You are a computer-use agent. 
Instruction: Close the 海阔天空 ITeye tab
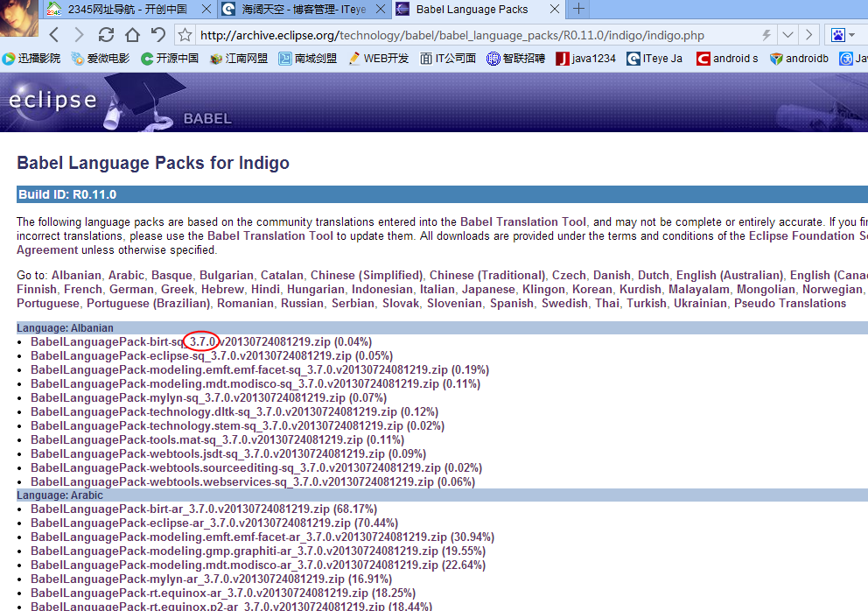[381, 9]
